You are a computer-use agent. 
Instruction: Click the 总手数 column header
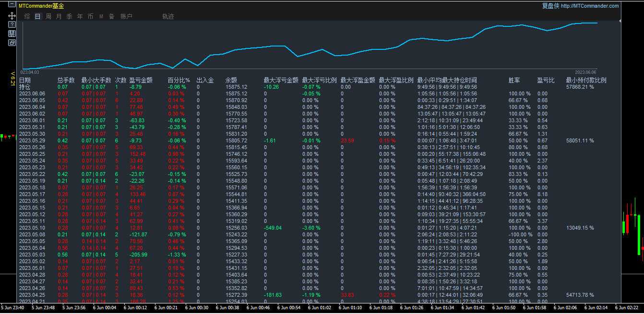tap(66, 81)
